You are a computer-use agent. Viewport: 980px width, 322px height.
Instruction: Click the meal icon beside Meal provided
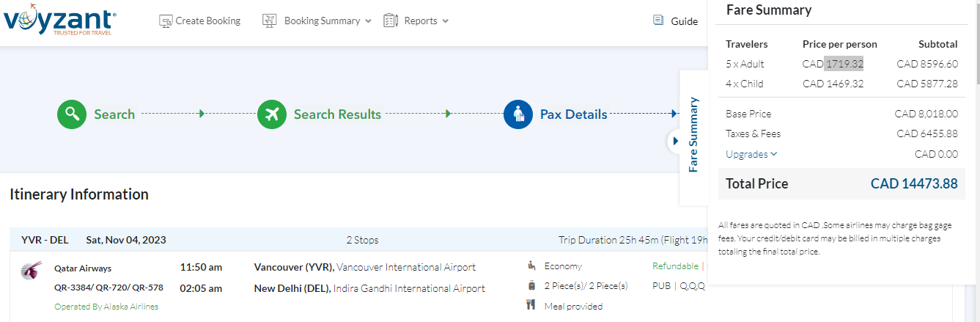(531, 305)
